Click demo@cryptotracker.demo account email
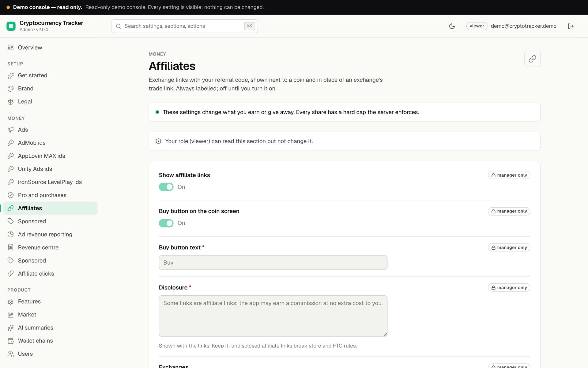The height and width of the screenshot is (368, 588). coord(523,26)
